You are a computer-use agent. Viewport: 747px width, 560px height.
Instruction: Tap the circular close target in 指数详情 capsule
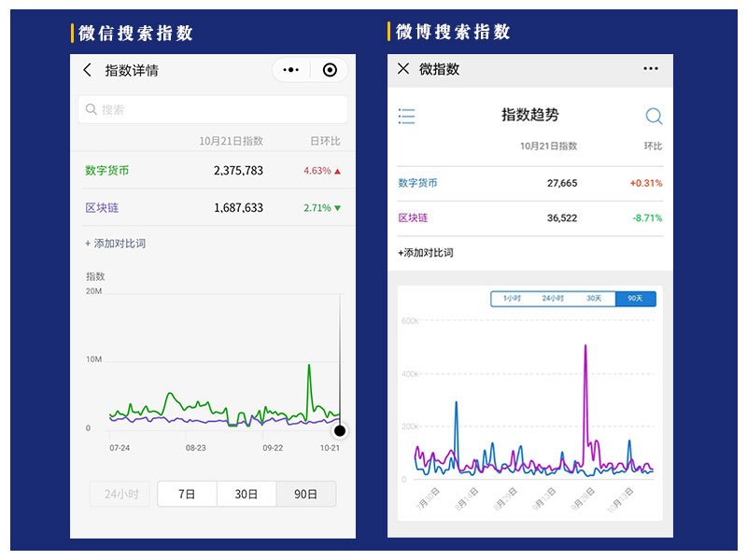coord(330,70)
